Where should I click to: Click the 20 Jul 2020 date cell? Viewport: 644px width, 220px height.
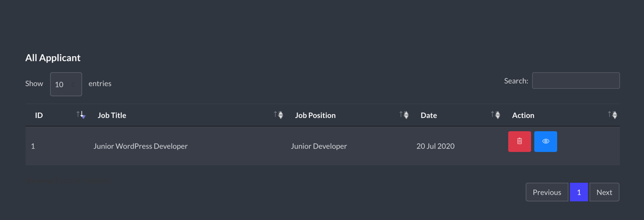(x=435, y=146)
